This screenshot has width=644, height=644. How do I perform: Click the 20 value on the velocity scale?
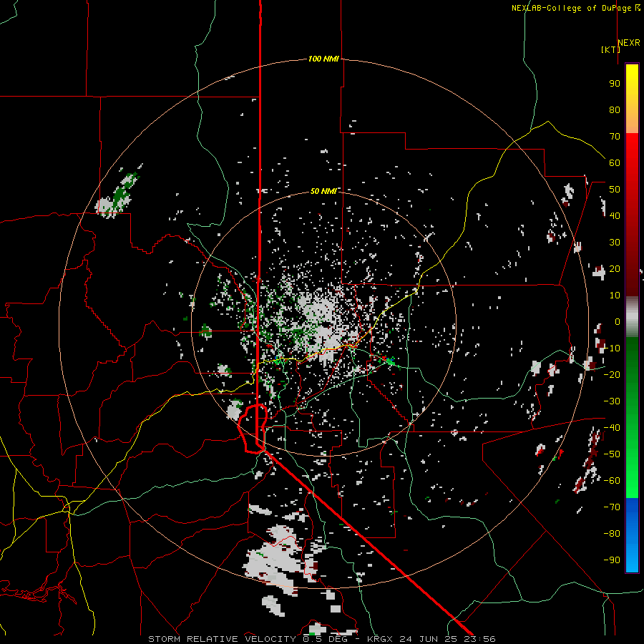point(615,268)
